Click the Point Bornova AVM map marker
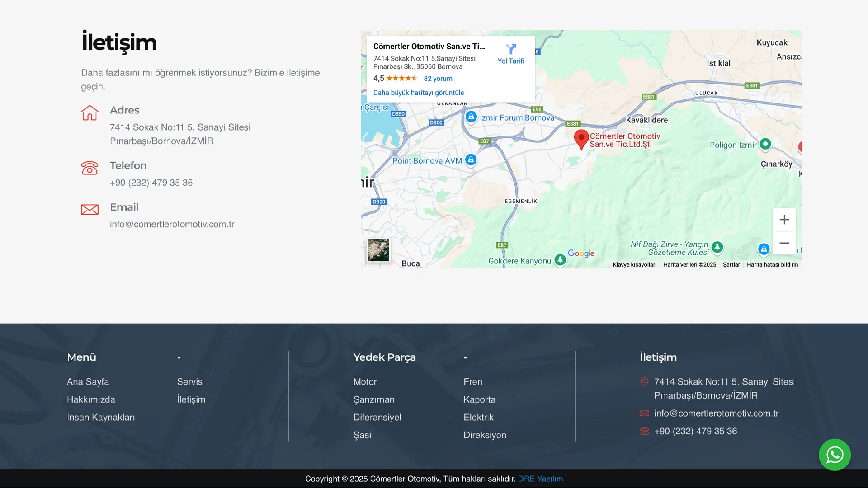Screen dimensions: 868x488 pos(471,160)
